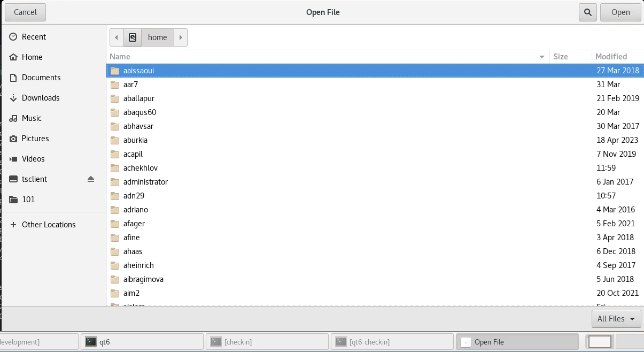This screenshot has height=352, width=644.
Task: Click the Recent clock icon
Action: 13,37
